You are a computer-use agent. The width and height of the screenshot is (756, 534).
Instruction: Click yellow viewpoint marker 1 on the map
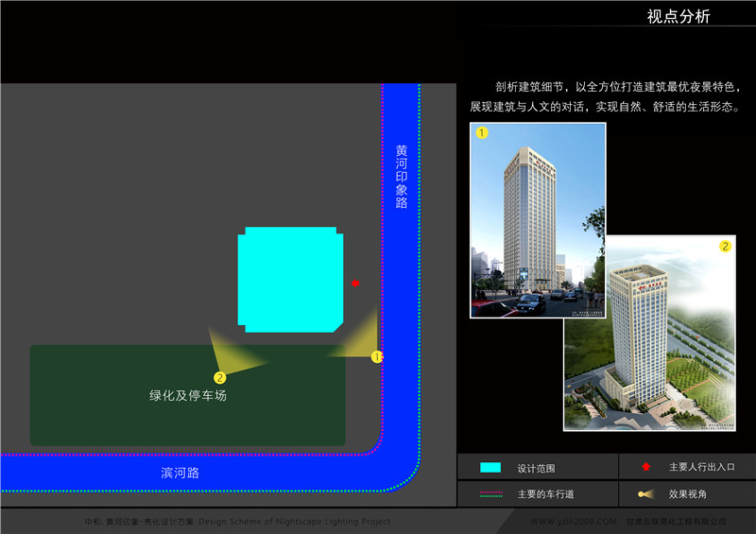tap(376, 357)
